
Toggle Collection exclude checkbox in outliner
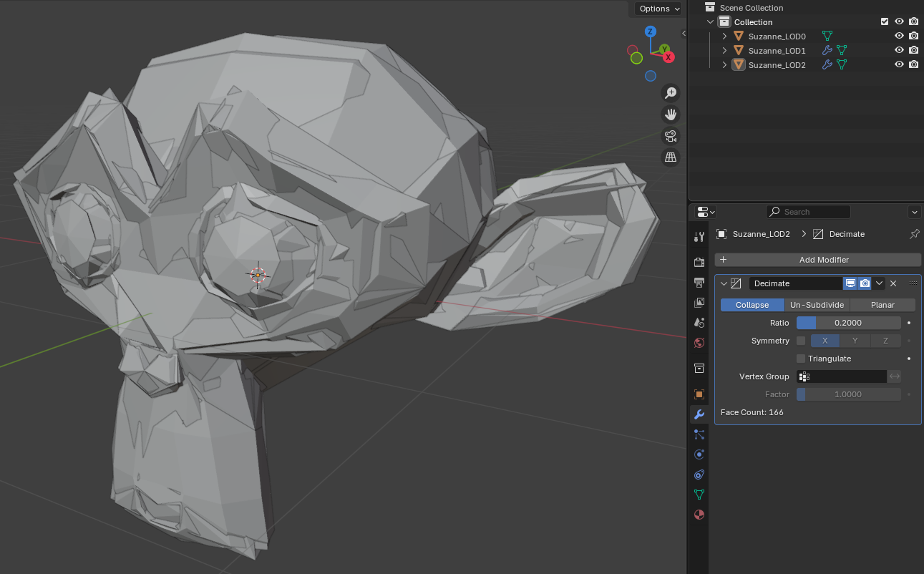(885, 21)
